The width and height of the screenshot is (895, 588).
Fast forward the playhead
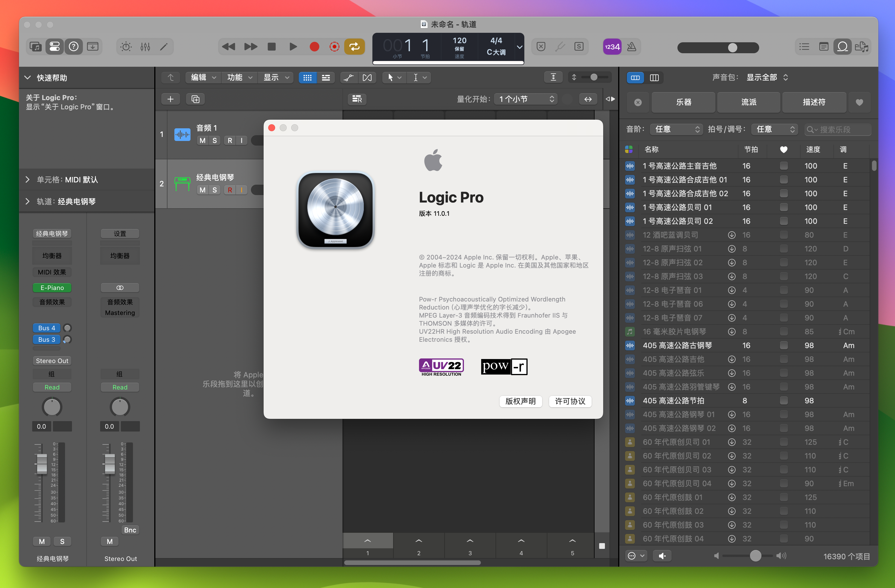(x=250, y=47)
